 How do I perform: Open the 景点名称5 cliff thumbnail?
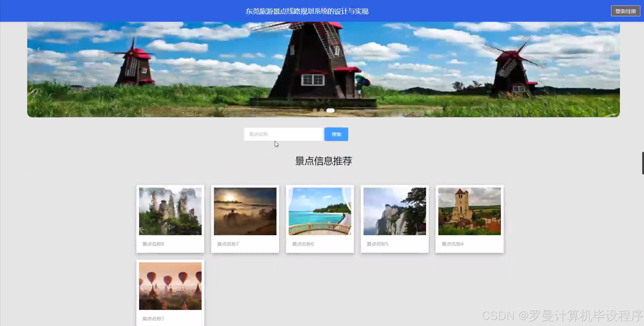[395, 211]
